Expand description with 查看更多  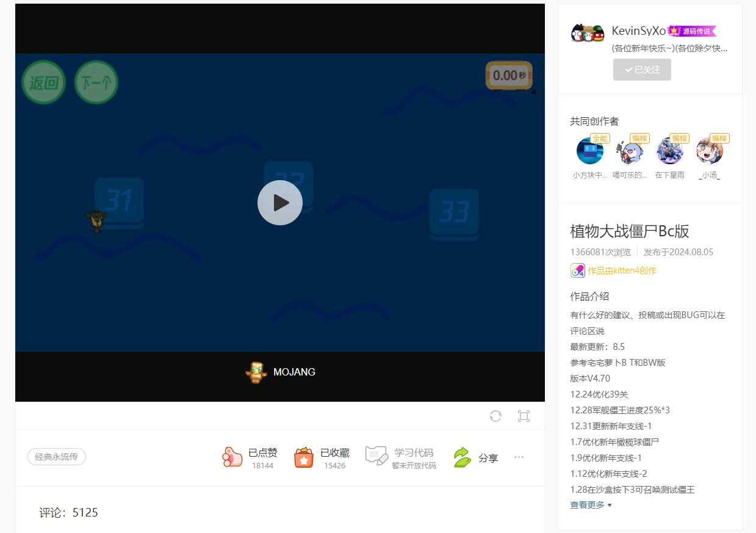(x=591, y=505)
